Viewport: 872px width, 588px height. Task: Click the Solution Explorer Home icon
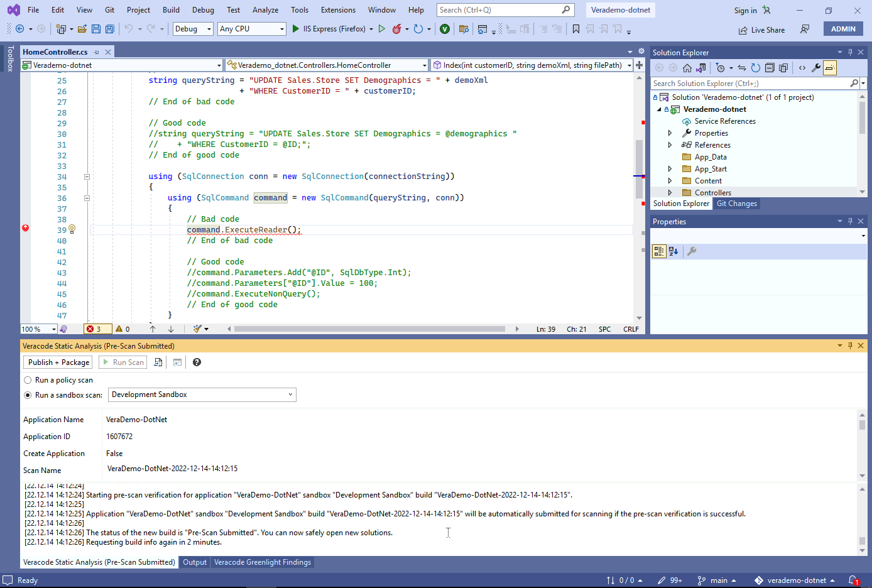click(x=687, y=68)
